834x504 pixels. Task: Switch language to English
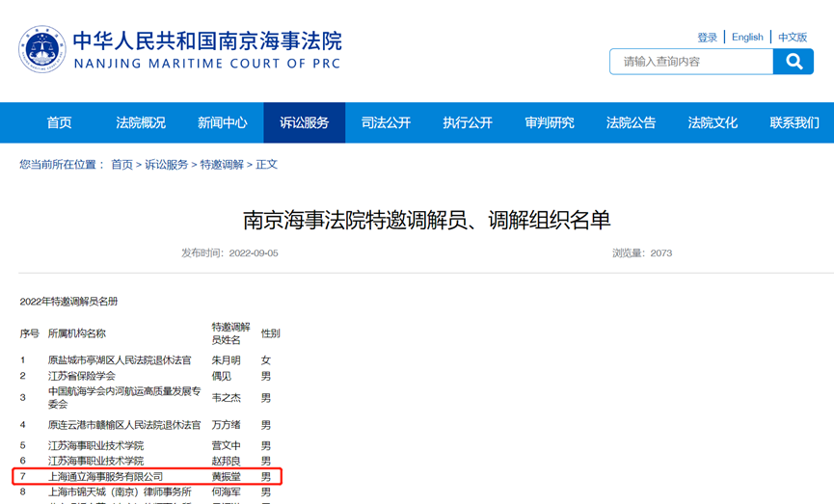coord(747,38)
